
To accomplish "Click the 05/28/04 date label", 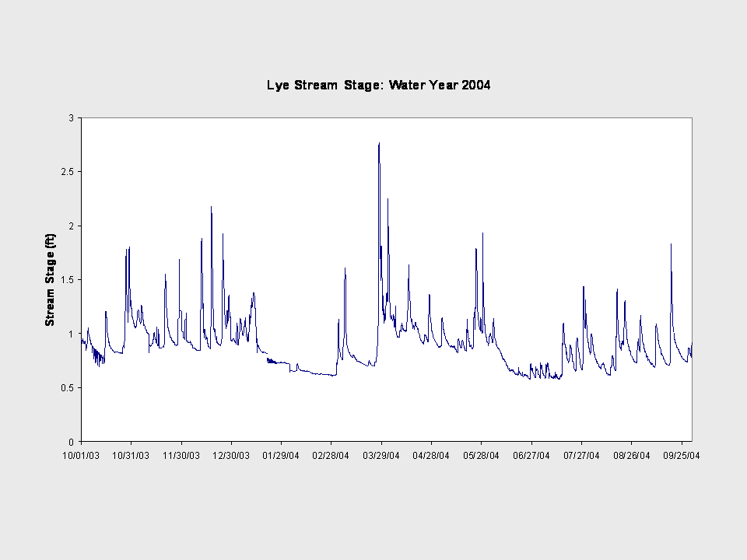I will point(481,456).
